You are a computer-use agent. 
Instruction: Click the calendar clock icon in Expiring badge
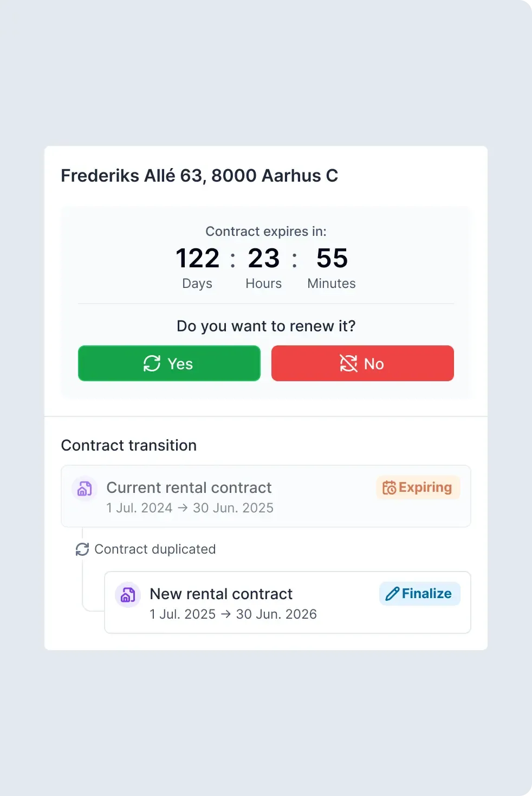coord(389,487)
